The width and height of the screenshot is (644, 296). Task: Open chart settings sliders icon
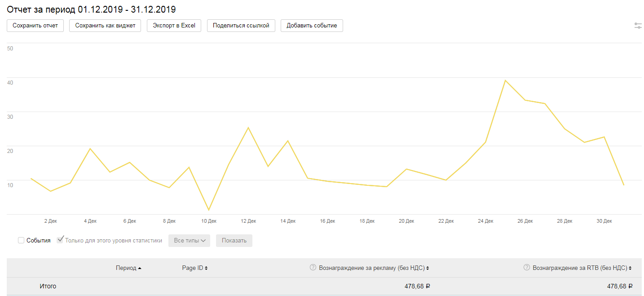pyautogui.click(x=638, y=26)
